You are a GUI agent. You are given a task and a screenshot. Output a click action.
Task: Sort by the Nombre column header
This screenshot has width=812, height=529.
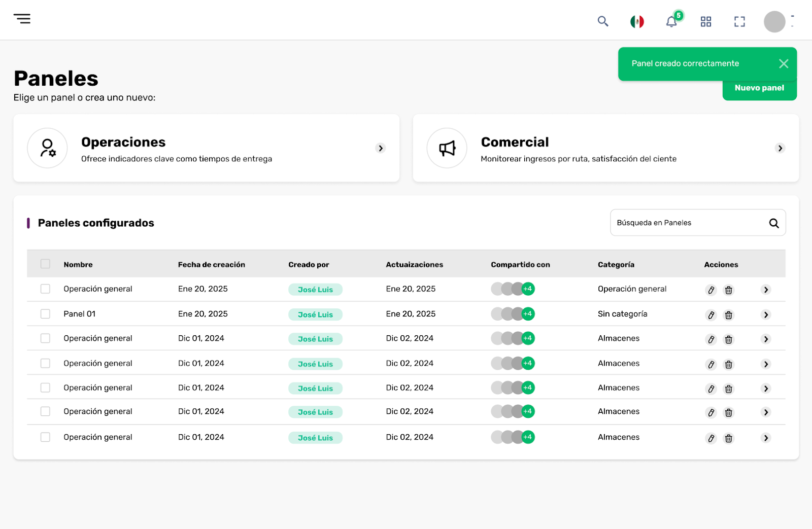tap(78, 265)
